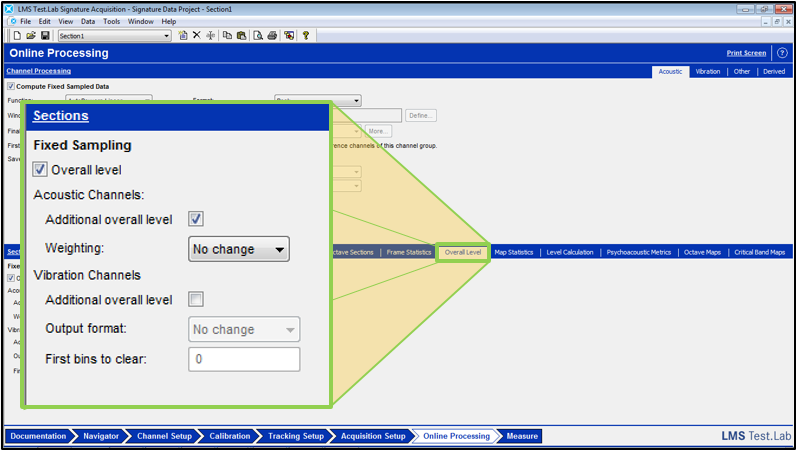Screen dimensions: 796x450
Task: Click the First bins to clear field
Action: (x=244, y=359)
